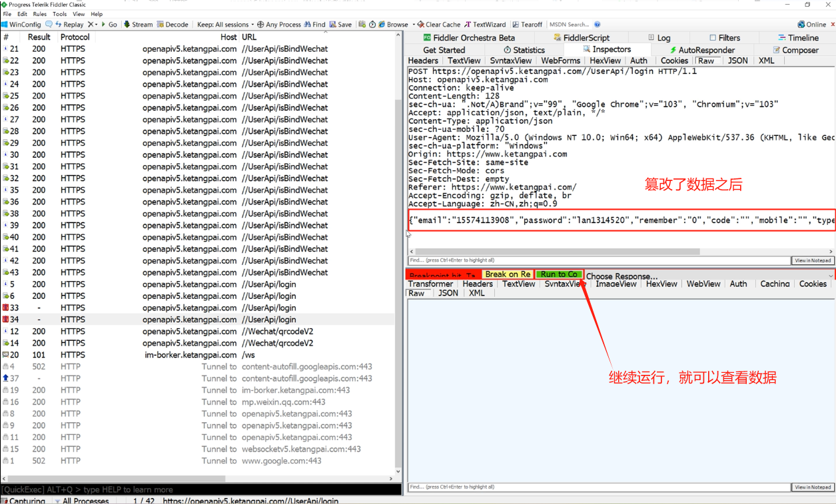836x504 pixels.
Task: Click Run to Completion button
Action: point(560,274)
